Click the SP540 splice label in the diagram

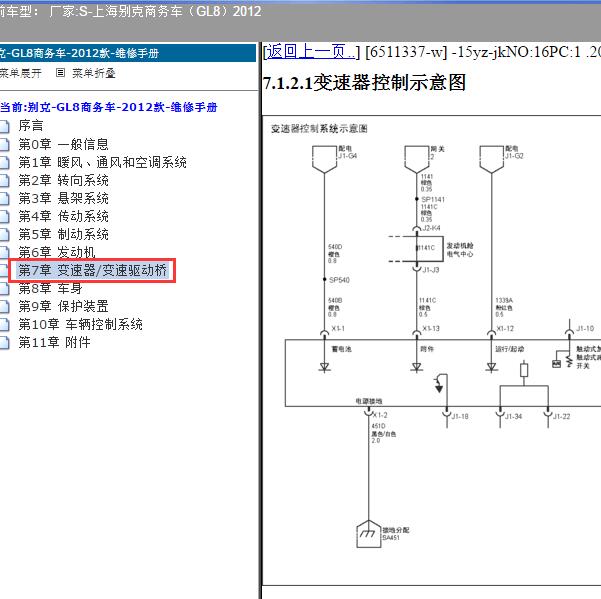click(x=339, y=280)
